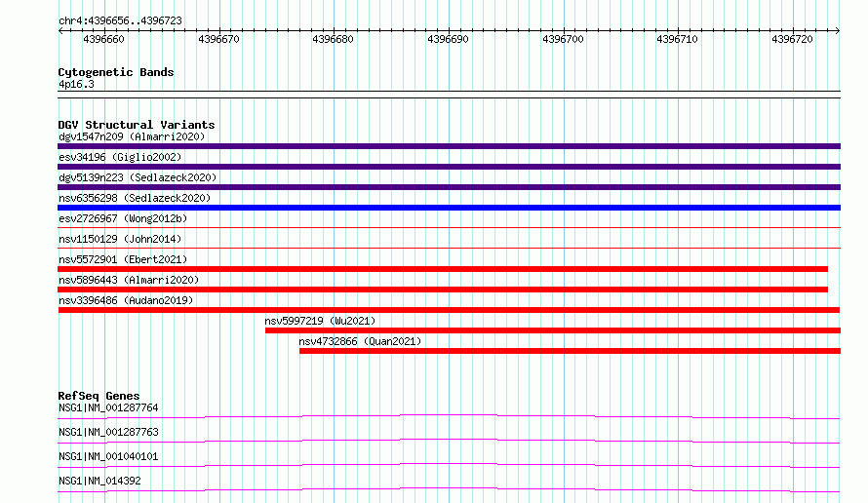Click ruler position 4396700
Image resolution: width=868 pixels, height=503 pixels.
563,39
